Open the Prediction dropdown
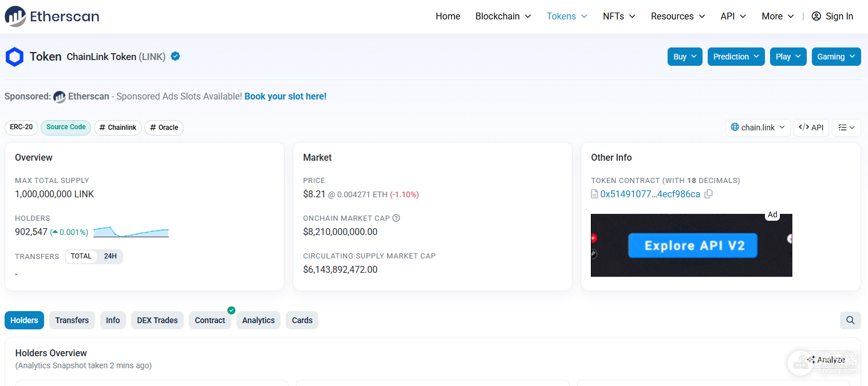Viewport: 868px width, 386px height. click(x=736, y=57)
